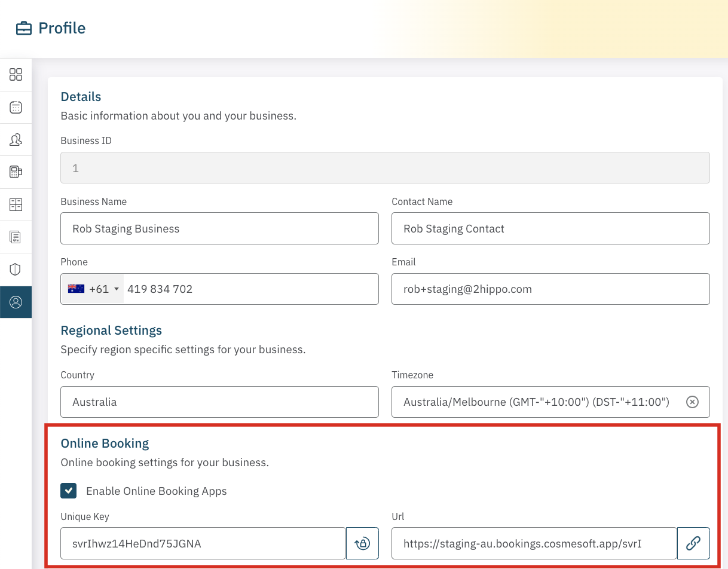The height and width of the screenshot is (569, 728).
Task: Click the Unique Key text field
Action: click(203, 543)
